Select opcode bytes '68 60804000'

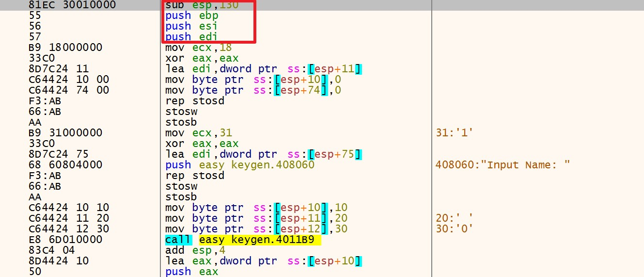point(65,165)
